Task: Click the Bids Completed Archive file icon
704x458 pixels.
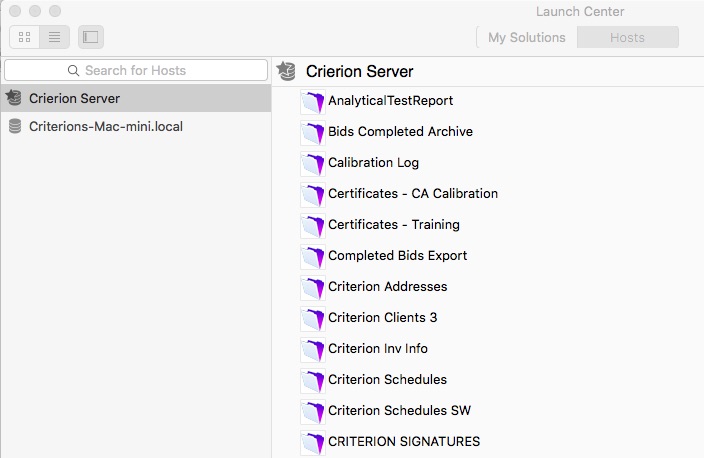Action: 313,132
